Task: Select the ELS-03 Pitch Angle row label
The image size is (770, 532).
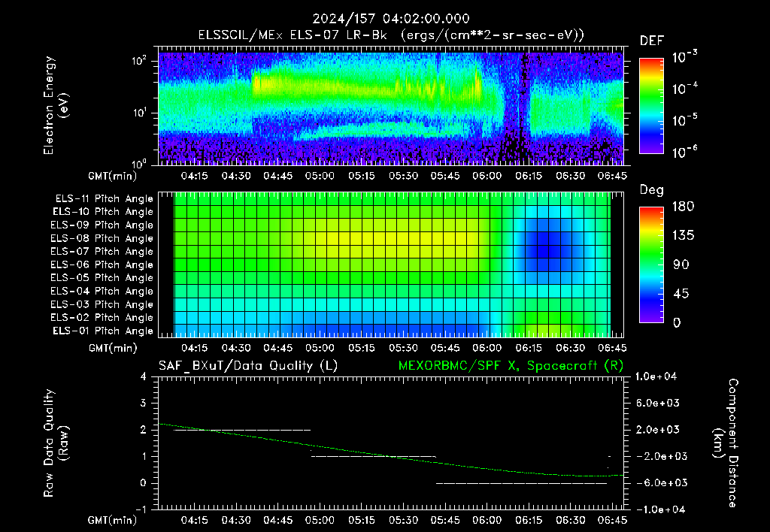Action: pos(102,304)
